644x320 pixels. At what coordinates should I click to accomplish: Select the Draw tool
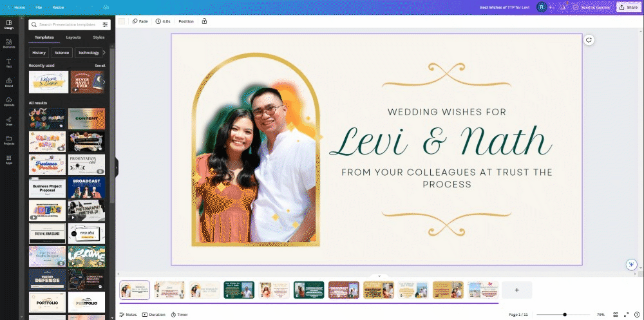pos(9,121)
